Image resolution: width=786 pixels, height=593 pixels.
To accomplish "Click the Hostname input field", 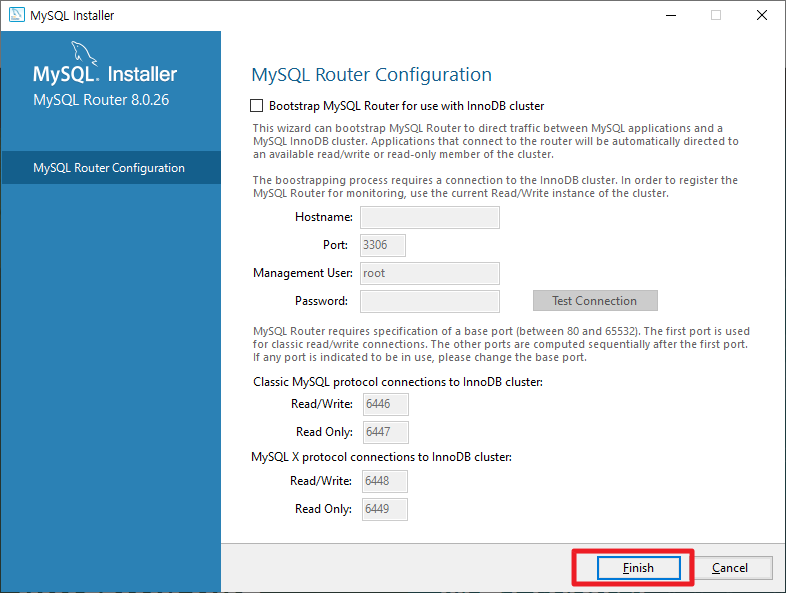I will point(430,218).
